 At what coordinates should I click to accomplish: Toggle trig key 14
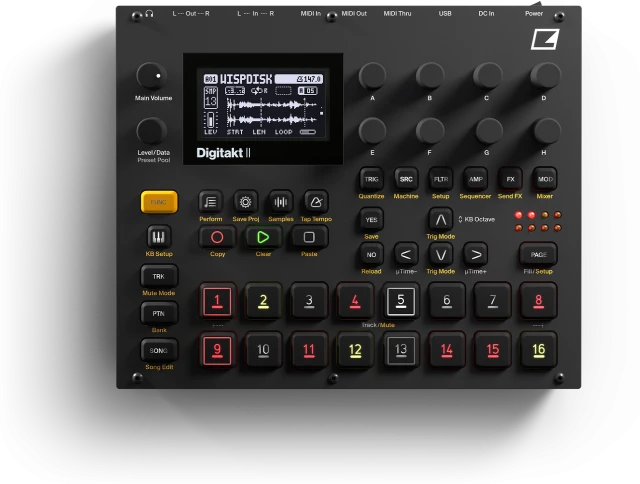pos(447,350)
